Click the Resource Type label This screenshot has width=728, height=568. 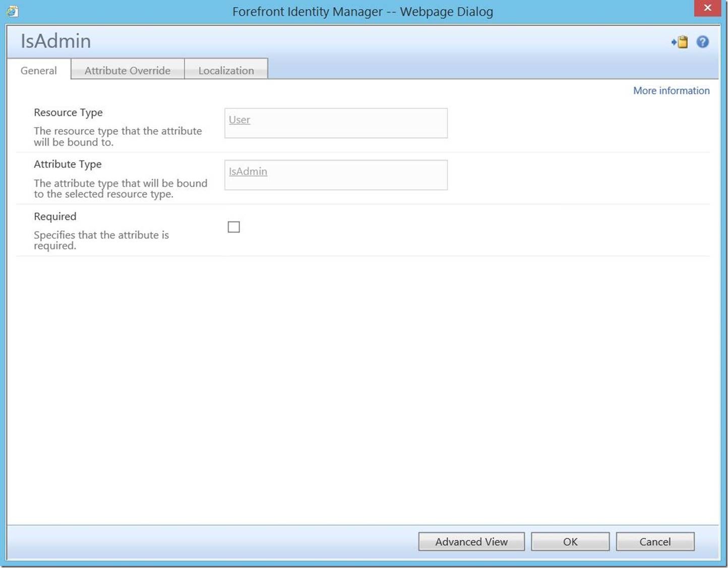point(68,112)
